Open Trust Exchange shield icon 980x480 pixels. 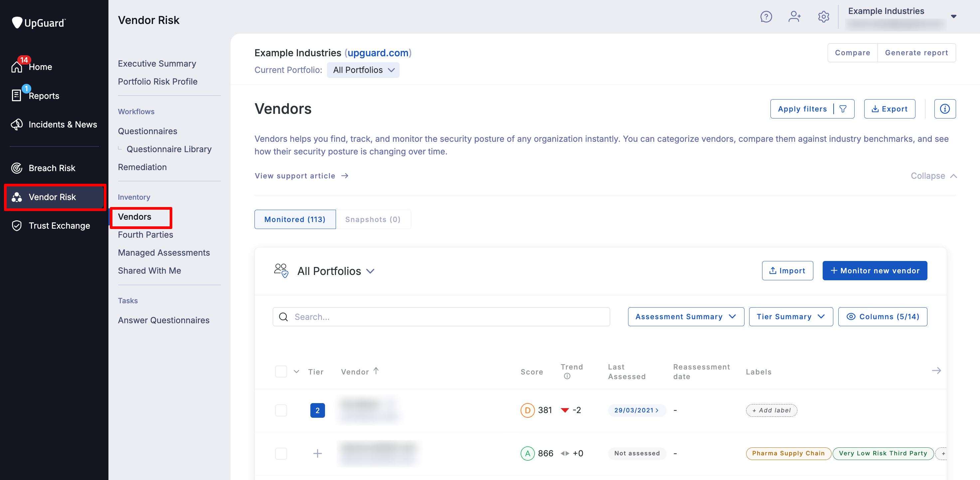pyautogui.click(x=17, y=226)
